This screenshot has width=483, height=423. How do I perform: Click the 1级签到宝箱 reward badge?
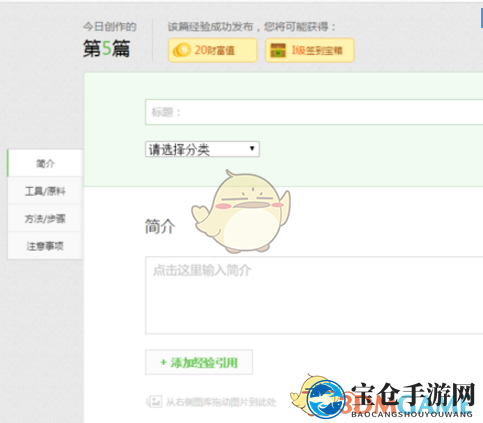coord(310,50)
